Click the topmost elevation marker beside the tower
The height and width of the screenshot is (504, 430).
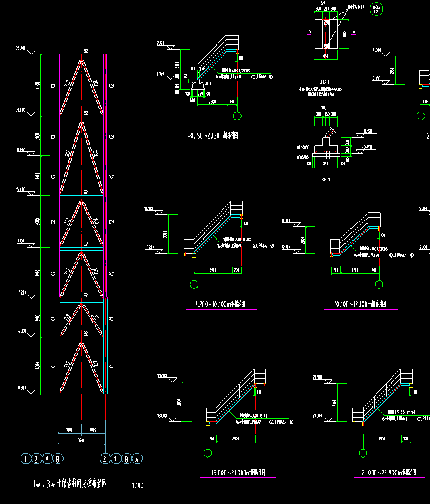[x=20, y=49]
